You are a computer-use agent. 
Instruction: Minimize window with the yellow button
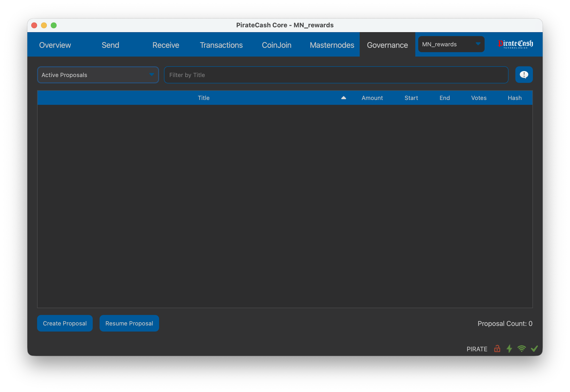44,25
